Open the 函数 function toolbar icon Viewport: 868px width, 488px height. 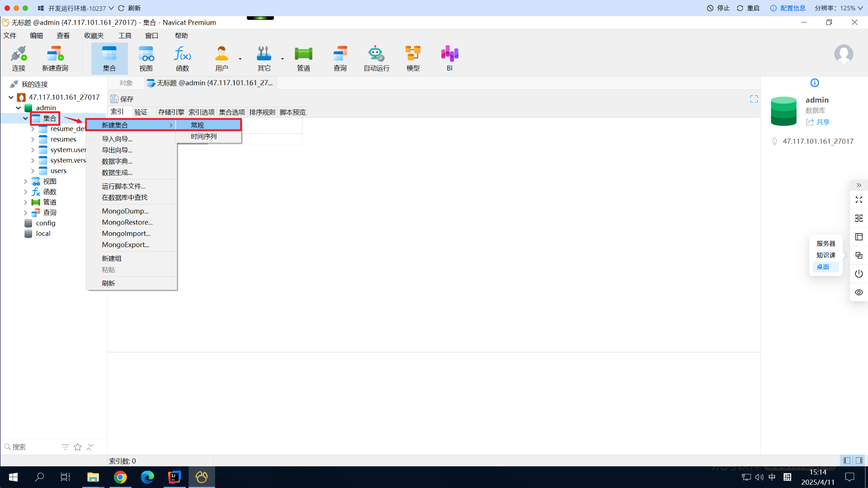(x=183, y=58)
